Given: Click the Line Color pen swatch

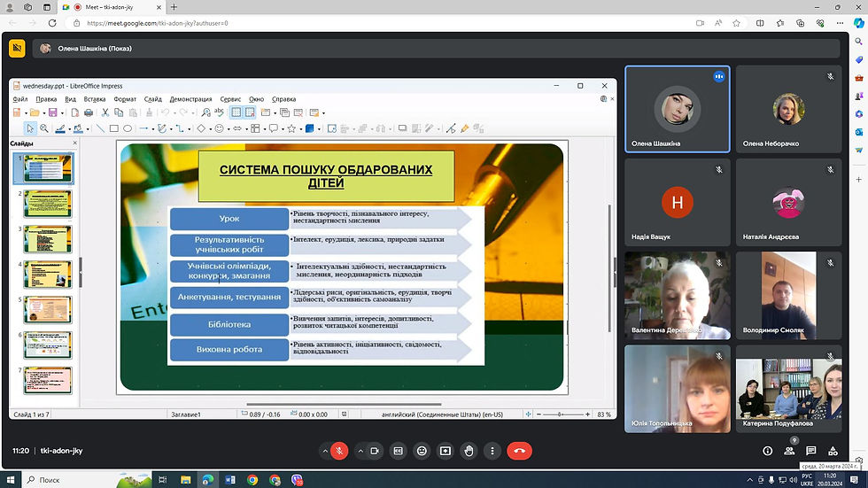Looking at the screenshot, I should pos(60,128).
